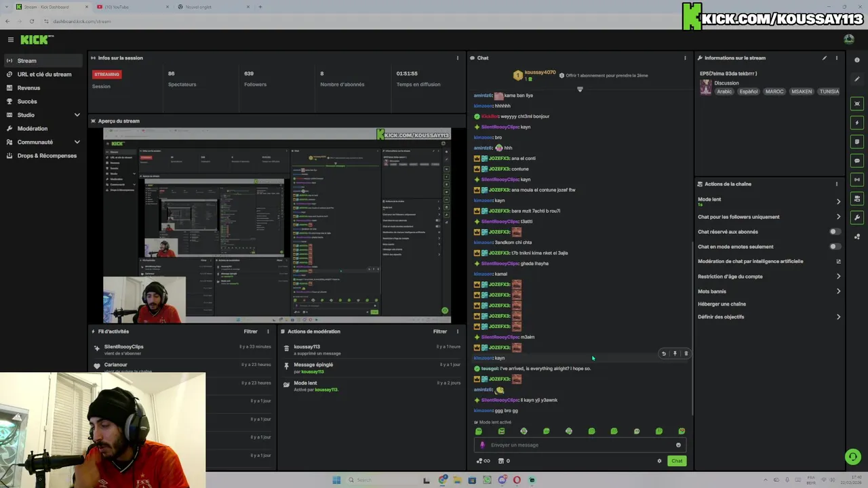Click SilentRoooyClips in activity feed
This screenshot has width=868, height=488.
click(x=123, y=347)
